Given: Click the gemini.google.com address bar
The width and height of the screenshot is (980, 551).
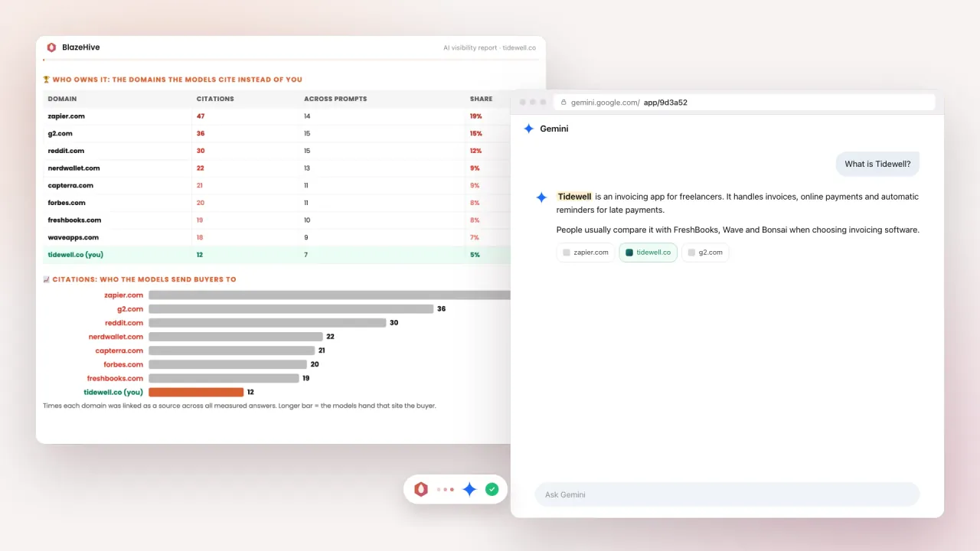Looking at the screenshot, I should coord(743,103).
